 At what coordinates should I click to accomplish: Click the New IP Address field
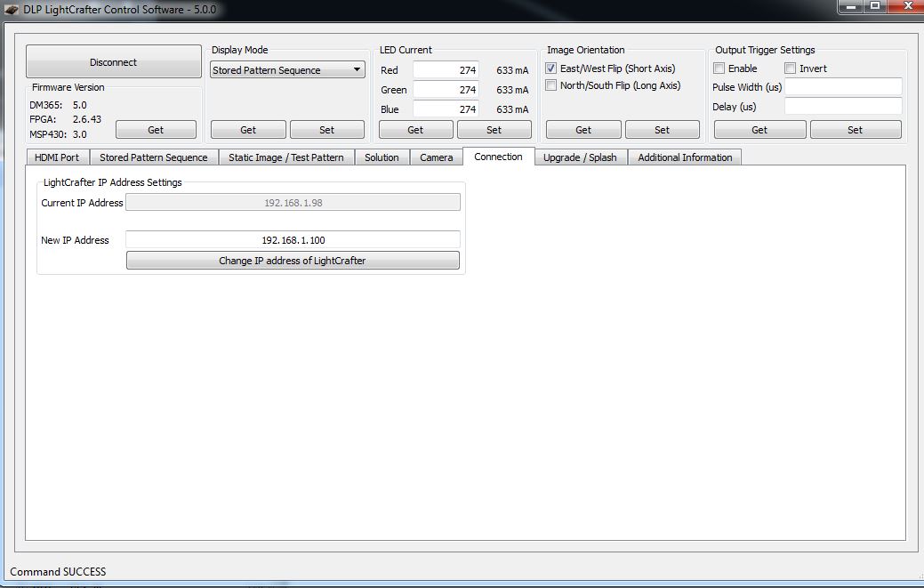(x=293, y=240)
